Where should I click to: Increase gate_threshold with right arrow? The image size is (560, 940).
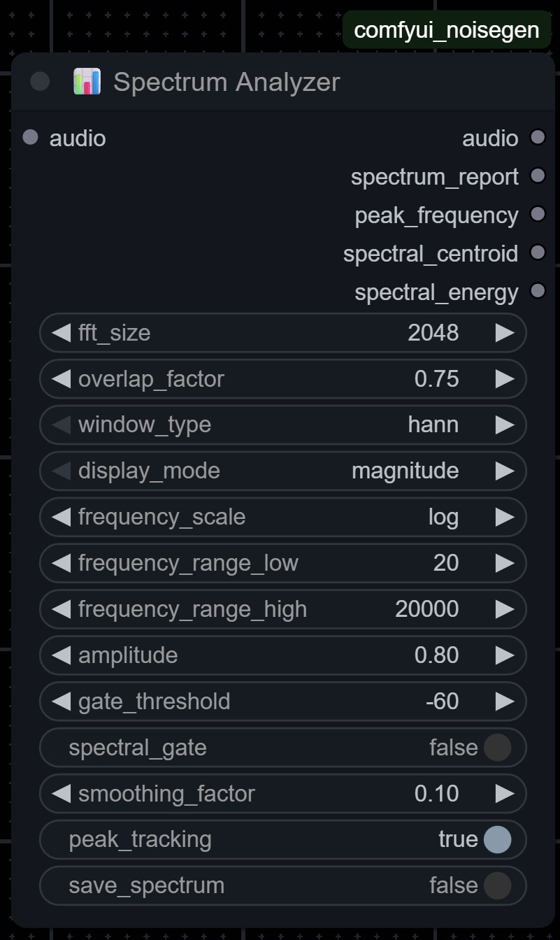click(505, 701)
